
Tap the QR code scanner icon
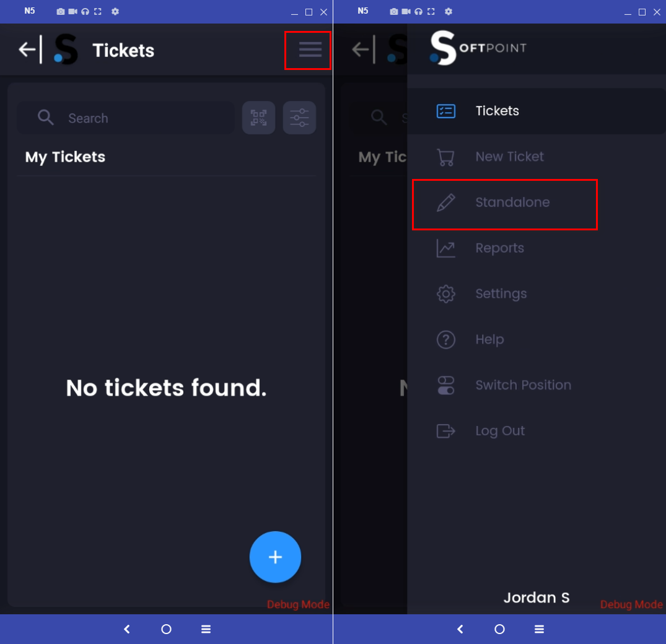coord(258,118)
